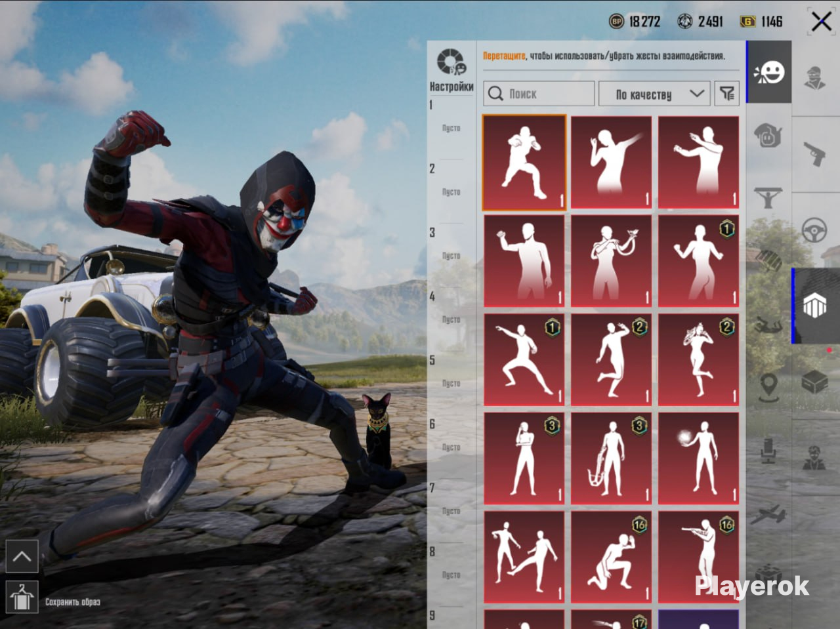Select the back-turned figure emote with badge 1

(x=698, y=261)
